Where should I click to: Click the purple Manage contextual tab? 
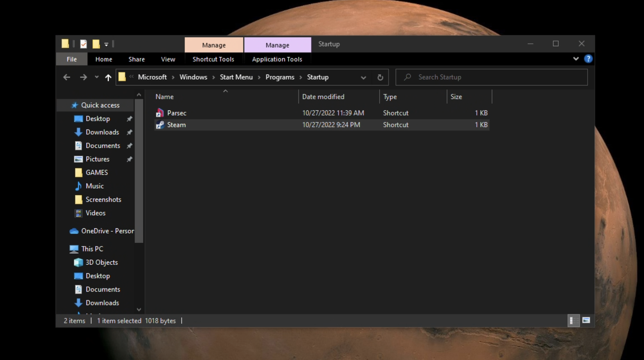click(x=277, y=45)
